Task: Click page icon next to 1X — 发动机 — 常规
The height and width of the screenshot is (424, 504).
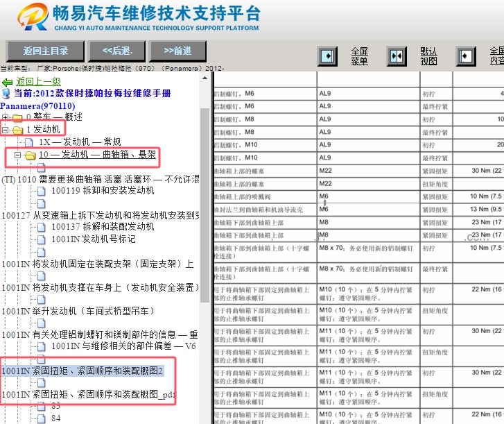Action: pos(29,142)
